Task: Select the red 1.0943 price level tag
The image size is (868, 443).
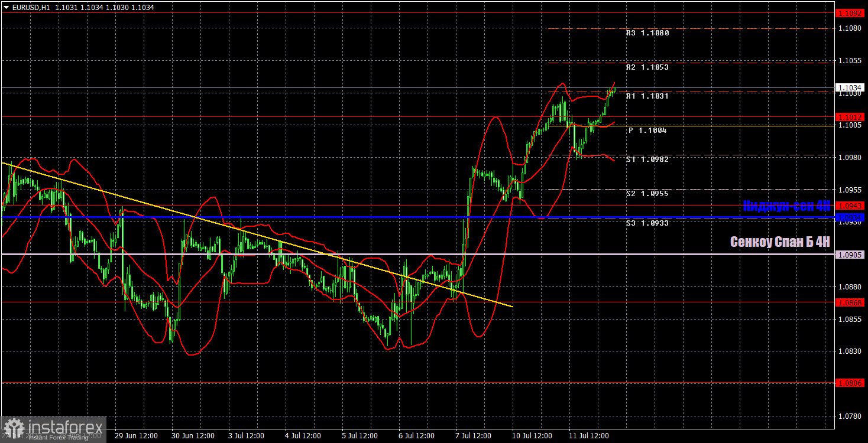Action: pos(850,206)
